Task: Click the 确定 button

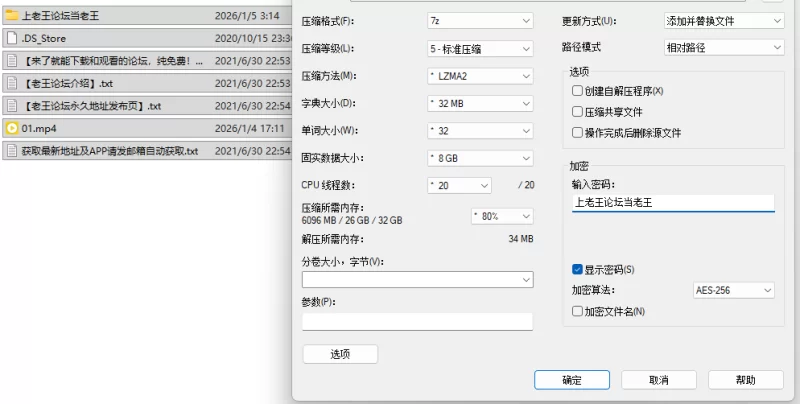Action: tap(572, 380)
